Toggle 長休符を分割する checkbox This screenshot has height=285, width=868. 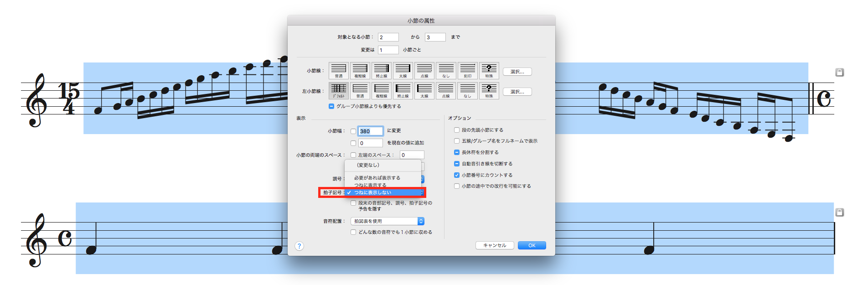point(457,152)
